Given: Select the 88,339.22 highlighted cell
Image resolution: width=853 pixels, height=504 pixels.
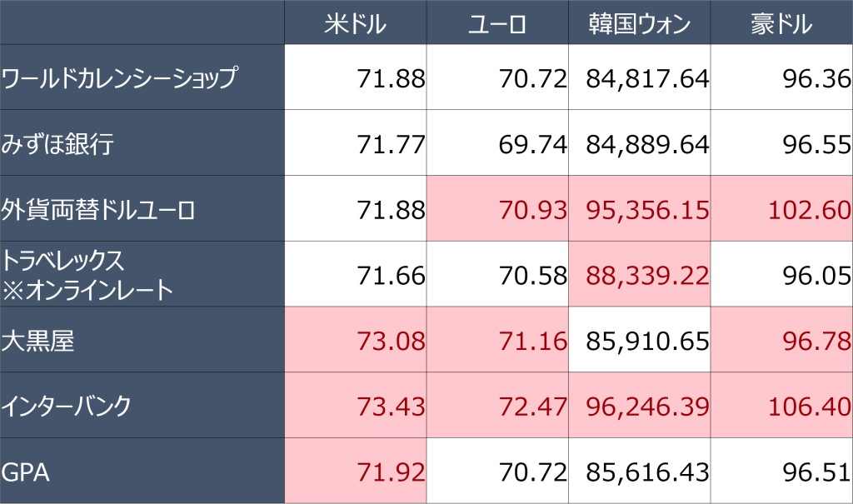Looking at the screenshot, I should (x=639, y=274).
